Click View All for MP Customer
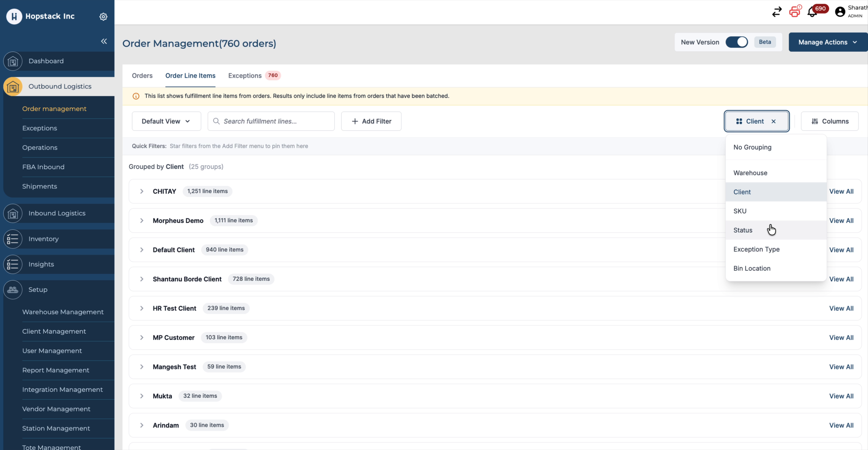The width and height of the screenshot is (868, 450). [841, 338]
